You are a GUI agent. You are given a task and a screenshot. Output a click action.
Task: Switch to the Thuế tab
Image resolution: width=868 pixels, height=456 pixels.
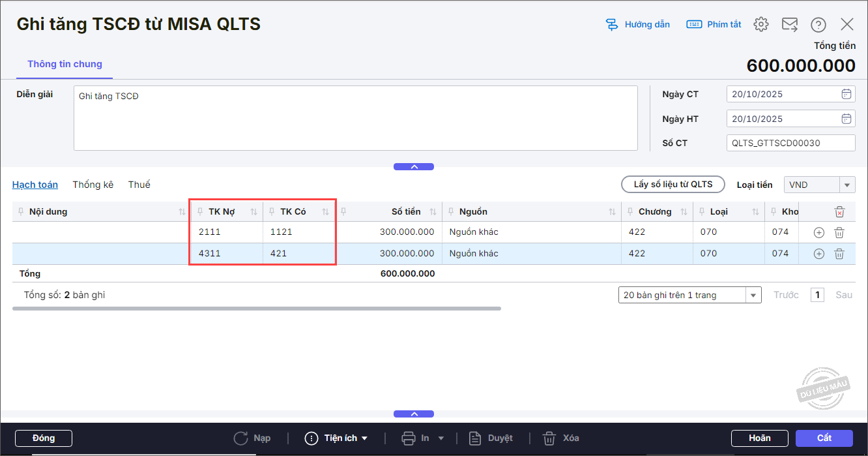(x=139, y=185)
